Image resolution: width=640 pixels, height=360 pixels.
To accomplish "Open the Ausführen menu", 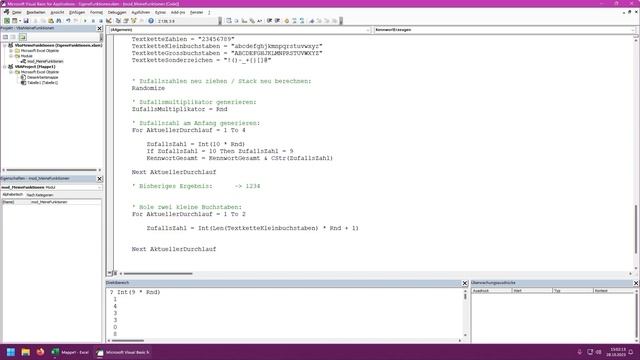I will [140, 13].
